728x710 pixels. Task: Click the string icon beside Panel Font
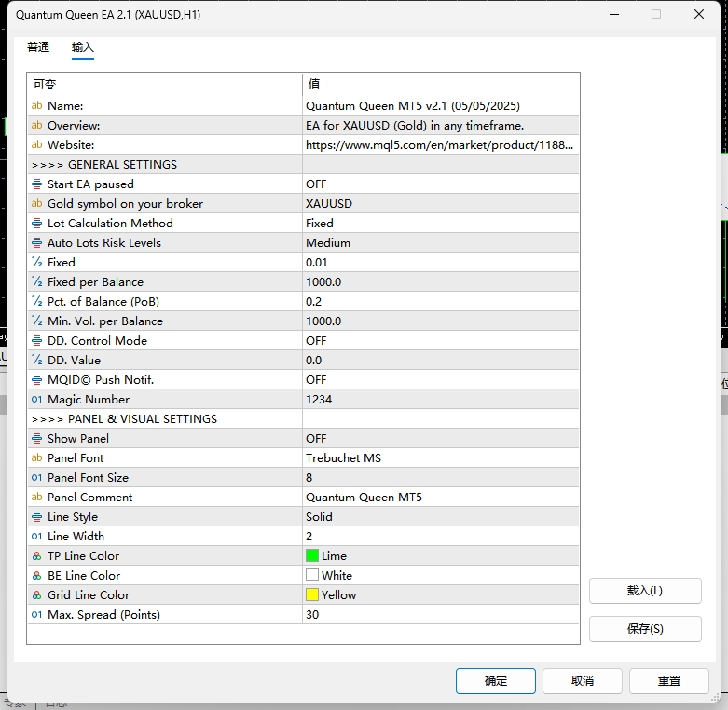click(x=36, y=458)
